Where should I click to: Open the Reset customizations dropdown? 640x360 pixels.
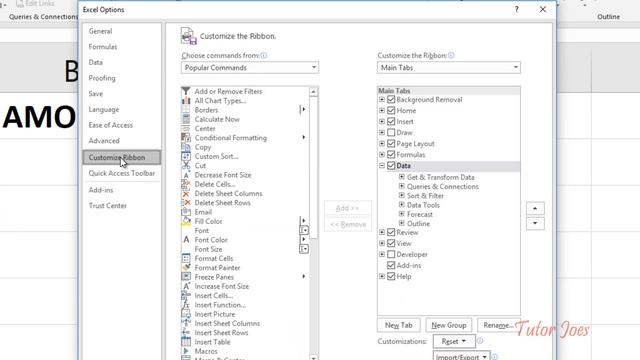454,341
